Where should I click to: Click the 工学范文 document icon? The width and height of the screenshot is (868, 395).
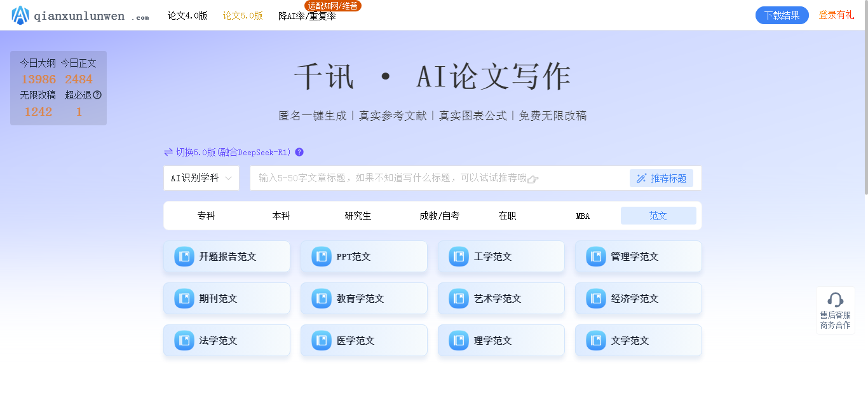458,256
